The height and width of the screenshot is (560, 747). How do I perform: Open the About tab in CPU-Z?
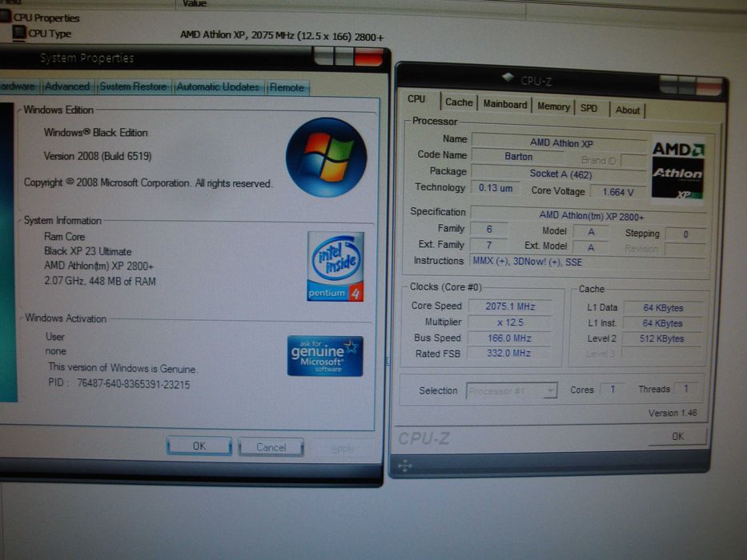coord(628,110)
